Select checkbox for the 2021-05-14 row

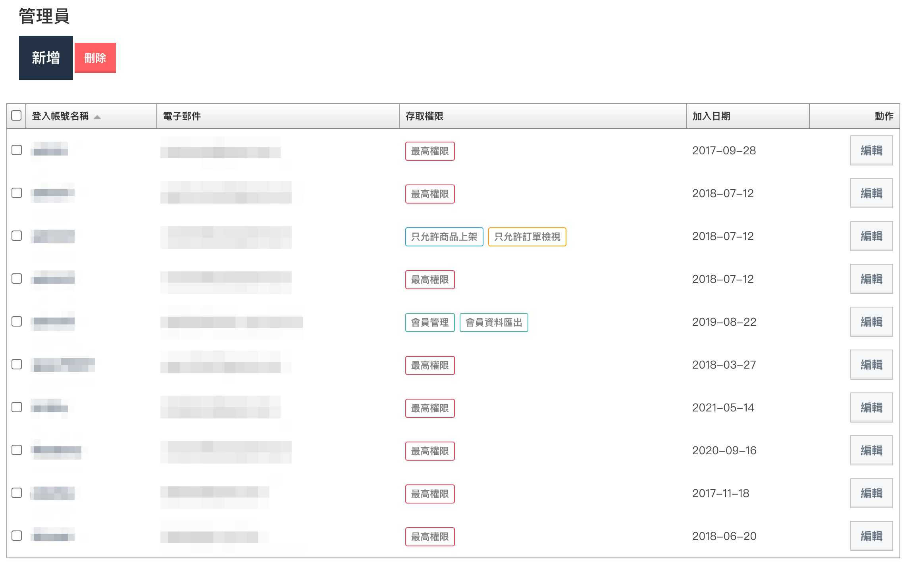click(x=17, y=407)
